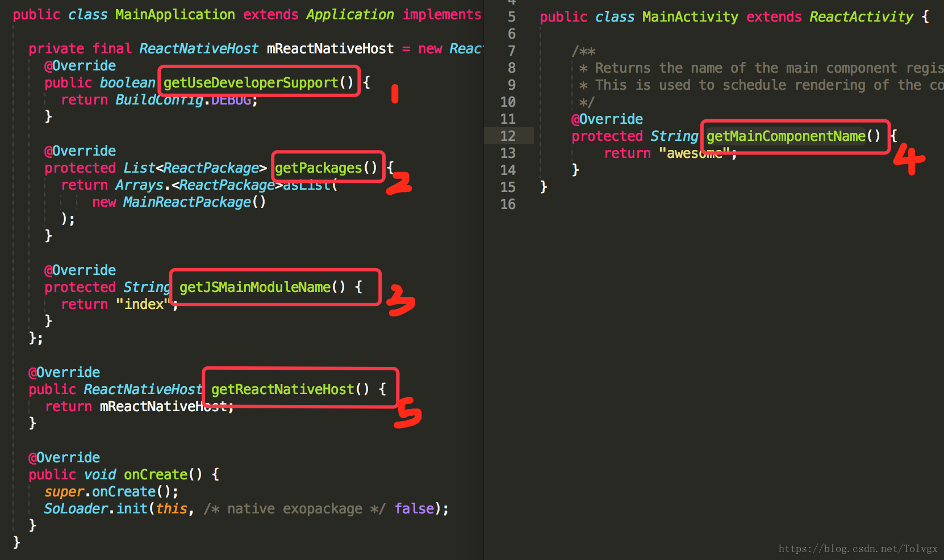
Task: Click the 'implements' keyword
Action: tap(442, 15)
